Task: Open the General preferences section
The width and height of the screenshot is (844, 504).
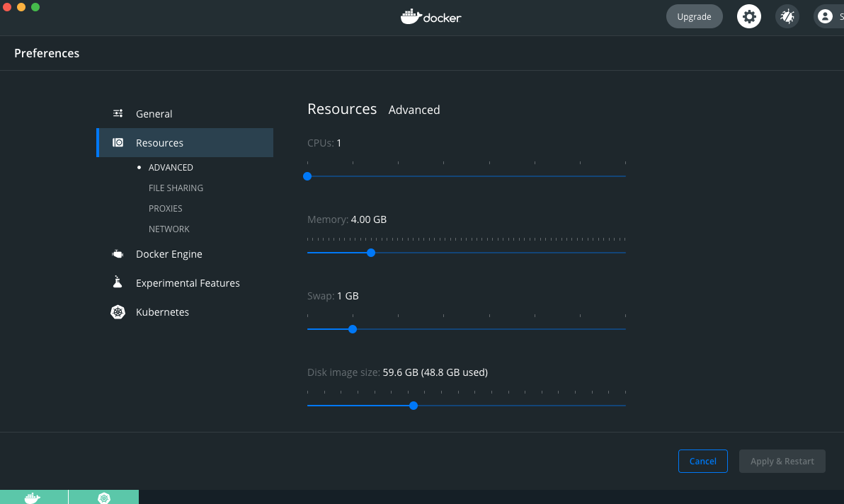Action: 186,113
